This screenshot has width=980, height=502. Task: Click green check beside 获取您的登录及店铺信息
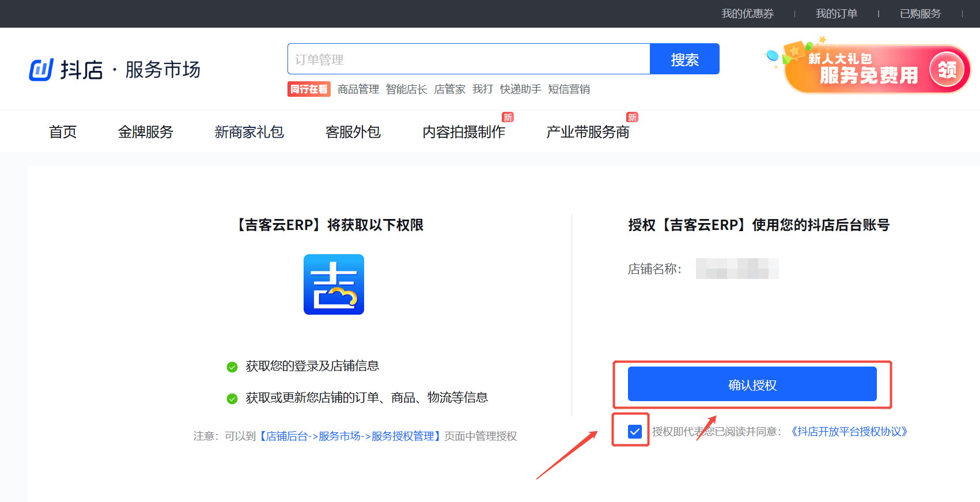tap(232, 367)
